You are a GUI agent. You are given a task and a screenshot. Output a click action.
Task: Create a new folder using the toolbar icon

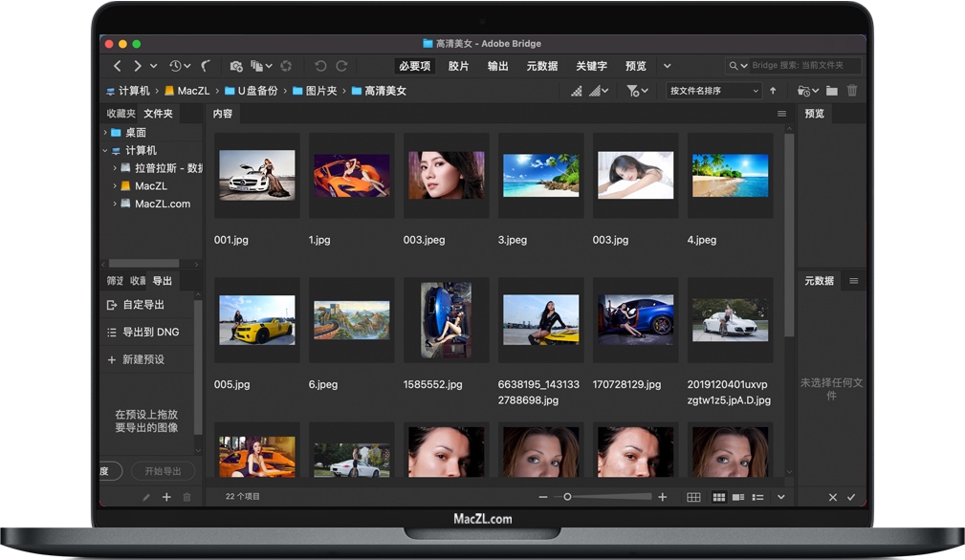831,90
